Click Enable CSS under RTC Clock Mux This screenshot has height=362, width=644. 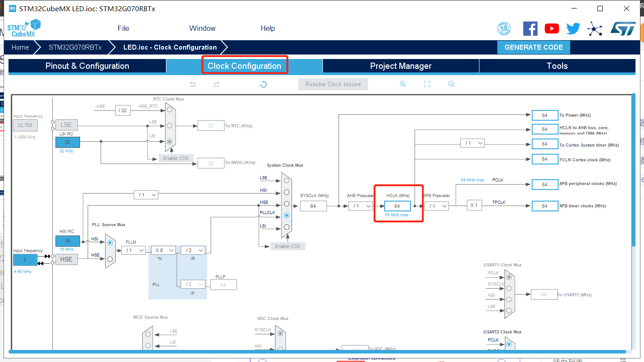176,158
